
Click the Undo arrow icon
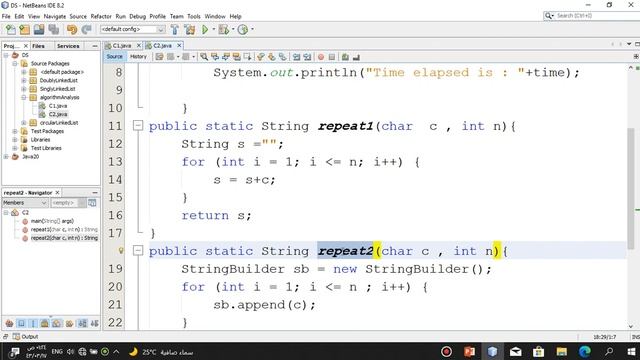point(72,29)
